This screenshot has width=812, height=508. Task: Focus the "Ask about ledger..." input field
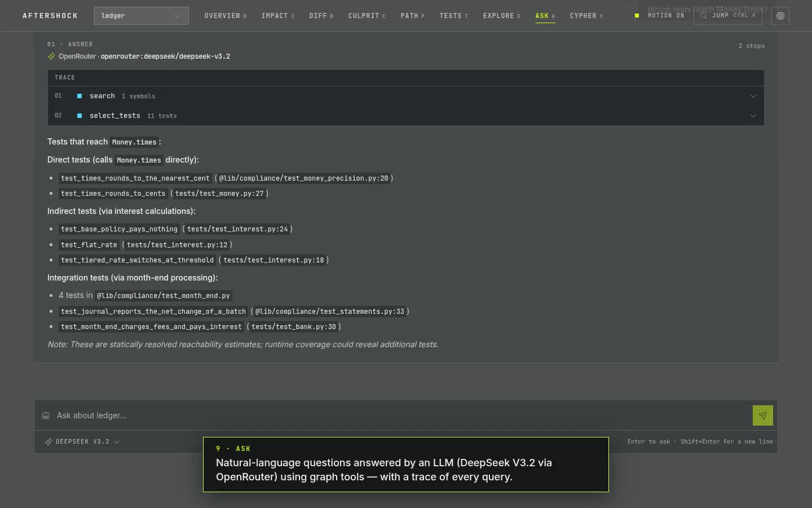tap(401, 415)
